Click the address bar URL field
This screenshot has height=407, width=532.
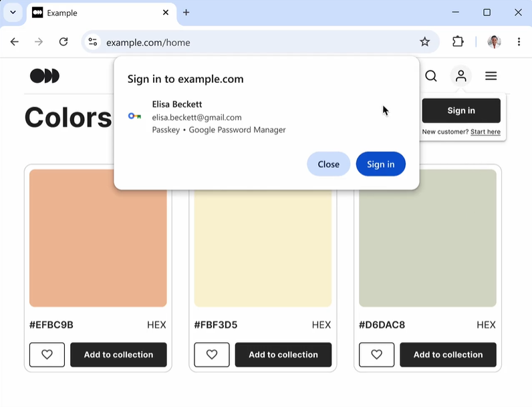tap(254, 42)
